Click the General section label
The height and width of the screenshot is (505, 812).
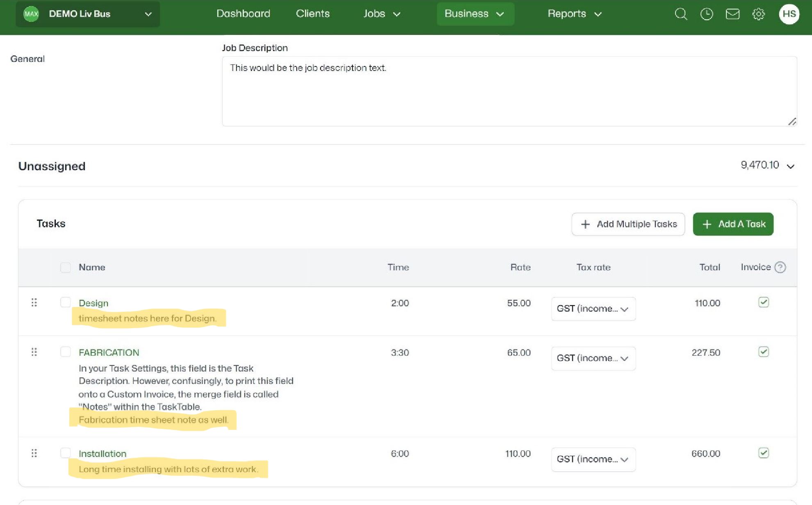point(27,59)
